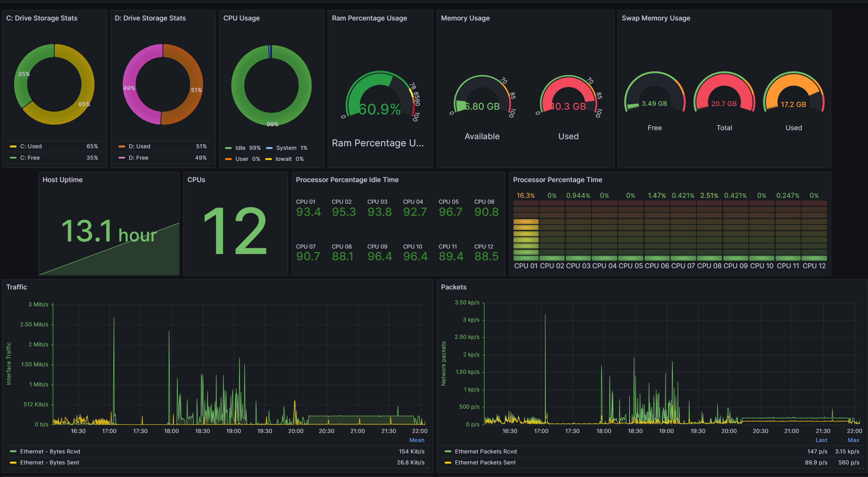Click the Ethernet - Bytes Rcvd legend color marker
This screenshot has width=868, height=477.
[x=13, y=451]
